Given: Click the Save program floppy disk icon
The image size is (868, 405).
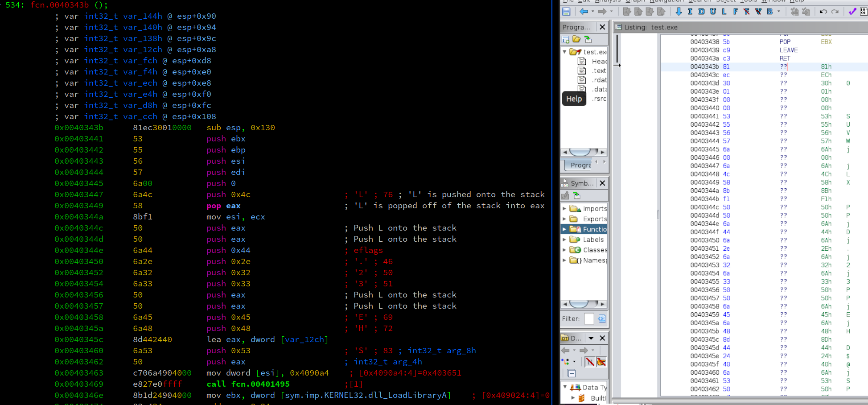Looking at the screenshot, I should [x=566, y=12].
